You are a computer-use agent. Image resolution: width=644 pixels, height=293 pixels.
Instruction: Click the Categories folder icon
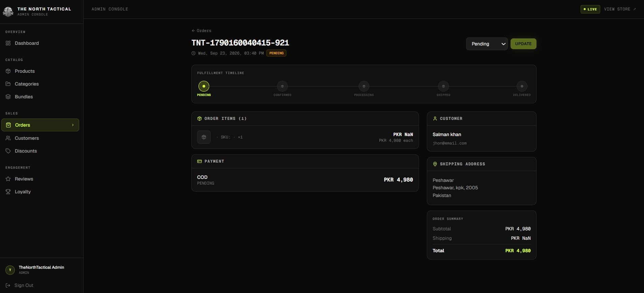coord(8,84)
